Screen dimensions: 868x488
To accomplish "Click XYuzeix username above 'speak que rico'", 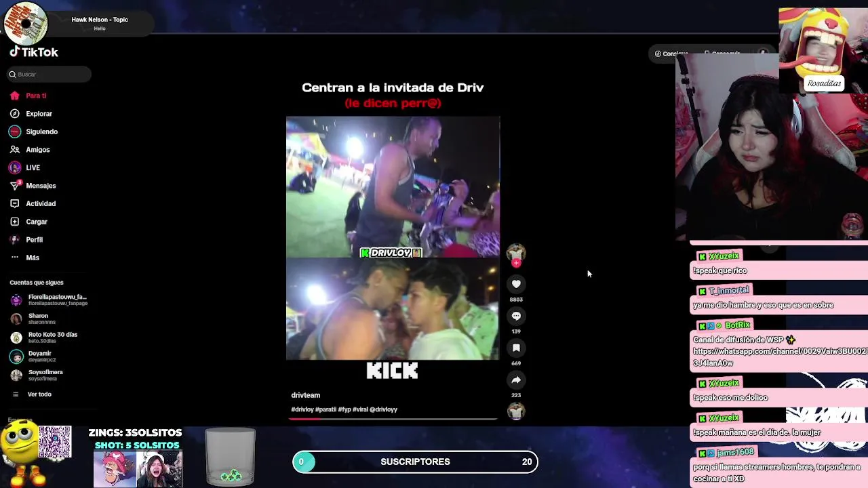I will point(724,256).
